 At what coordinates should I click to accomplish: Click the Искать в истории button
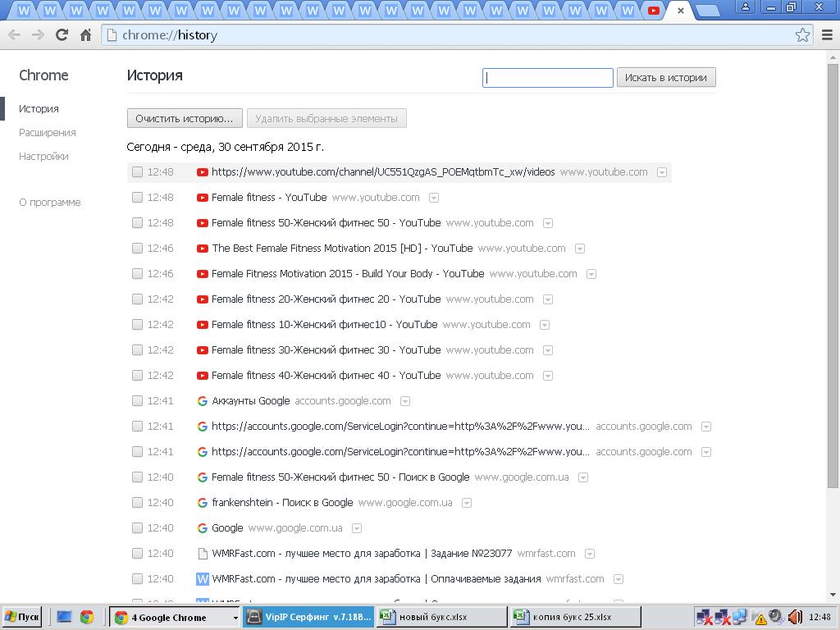[x=666, y=78]
